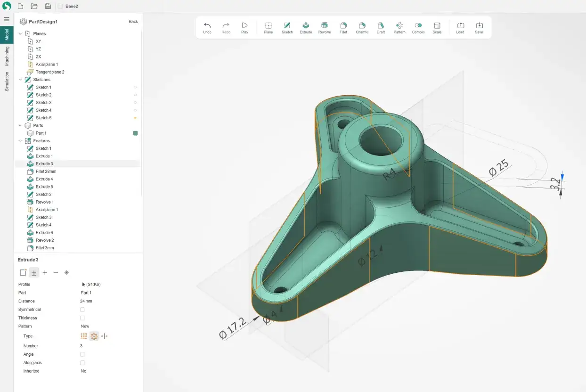This screenshot has height=392, width=586.
Task: Click the Part 1 color swatch
Action: point(135,133)
